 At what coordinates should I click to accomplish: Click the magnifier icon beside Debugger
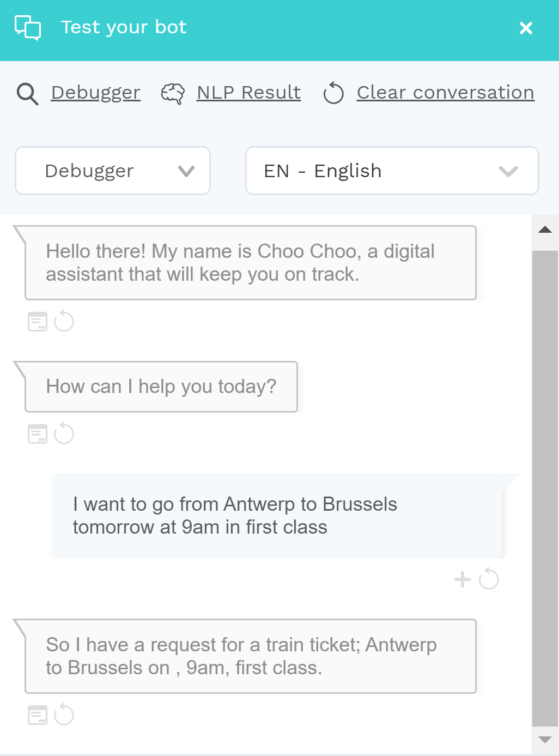[27, 94]
